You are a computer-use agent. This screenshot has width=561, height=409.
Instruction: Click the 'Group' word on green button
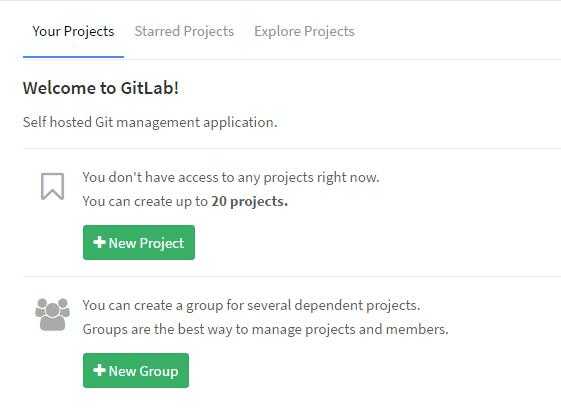(x=159, y=371)
